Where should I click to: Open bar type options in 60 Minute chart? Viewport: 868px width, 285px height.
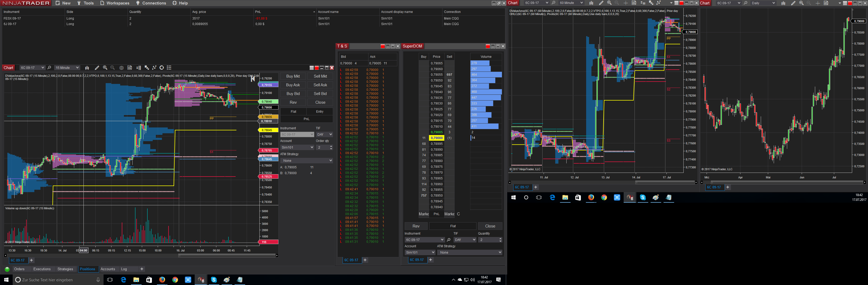click(x=591, y=3)
